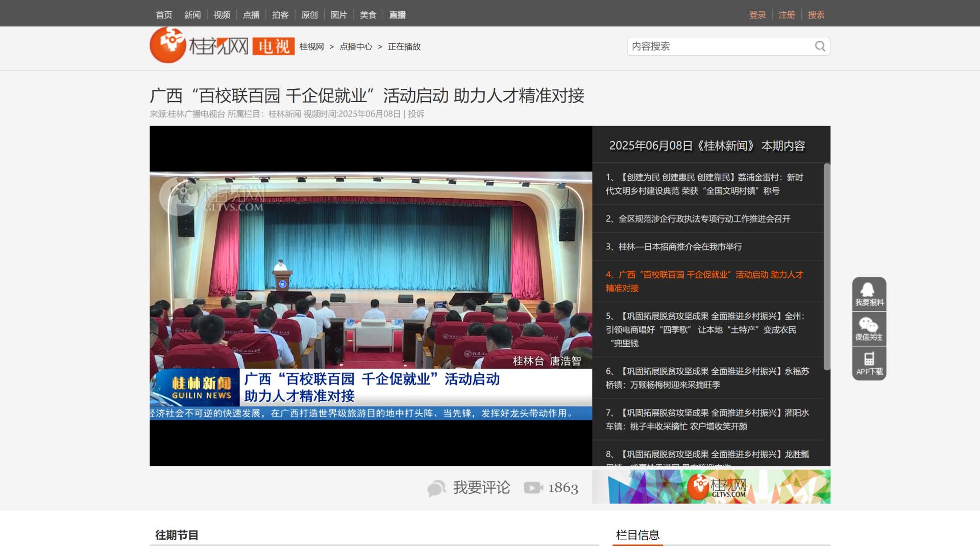This screenshot has height=551, width=980.
Task: Click the 桂视网 colorful banner image
Action: (711, 487)
